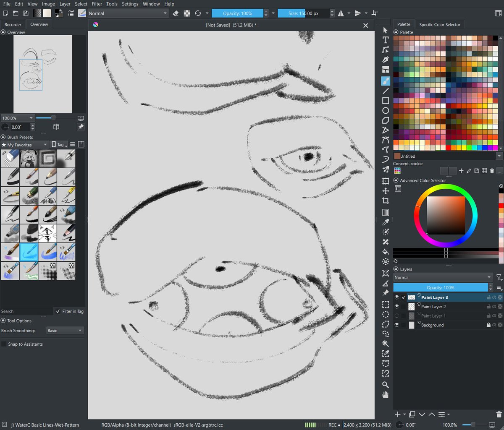Hide Paint Layer 3 using eye icon
This screenshot has width=504, height=430.
click(x=397, y=297)
